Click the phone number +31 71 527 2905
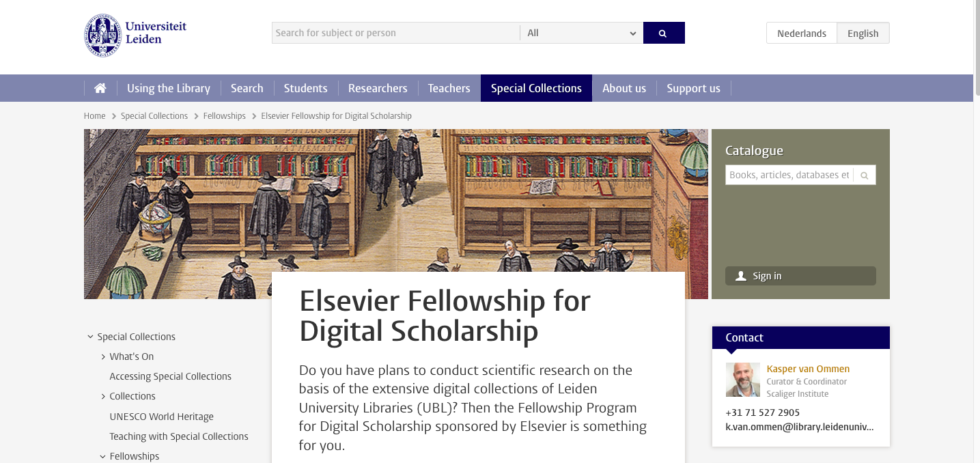This screenshot has width=980, height=463. (x=763, y=412)
